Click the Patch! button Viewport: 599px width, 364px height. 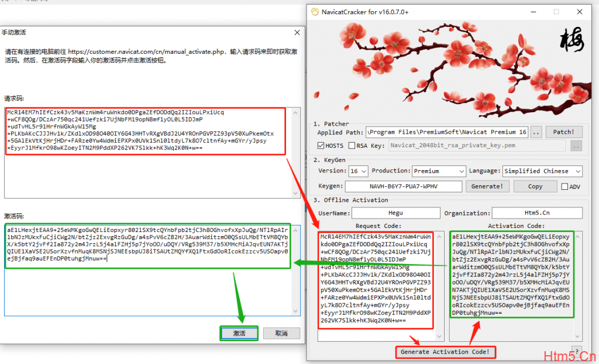pyautogui.click(x=564, y=132)
